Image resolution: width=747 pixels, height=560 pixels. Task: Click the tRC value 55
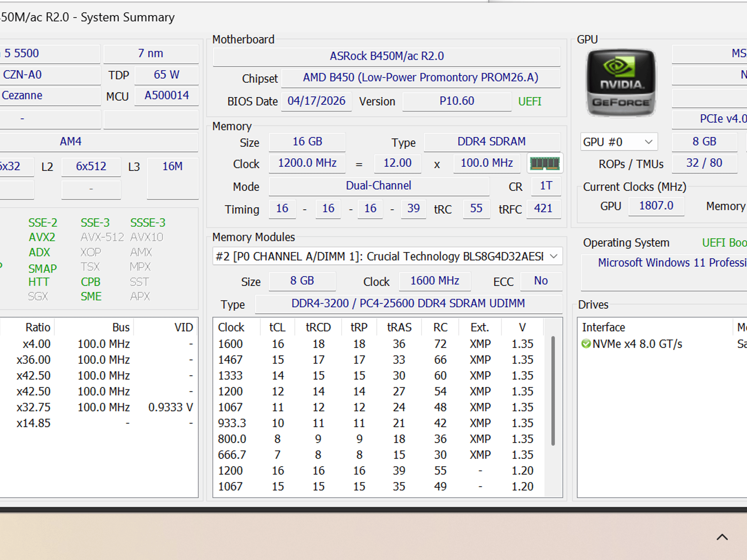coord(476,209)
